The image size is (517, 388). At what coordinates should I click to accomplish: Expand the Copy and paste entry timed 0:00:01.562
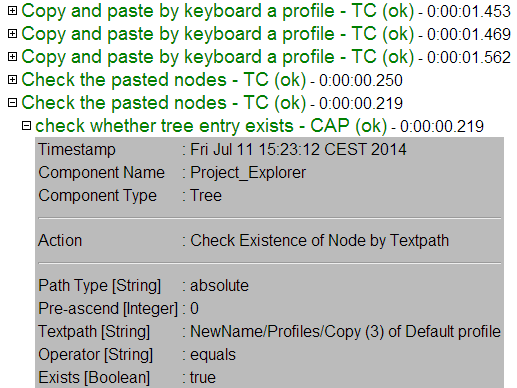tap(12, 57)
